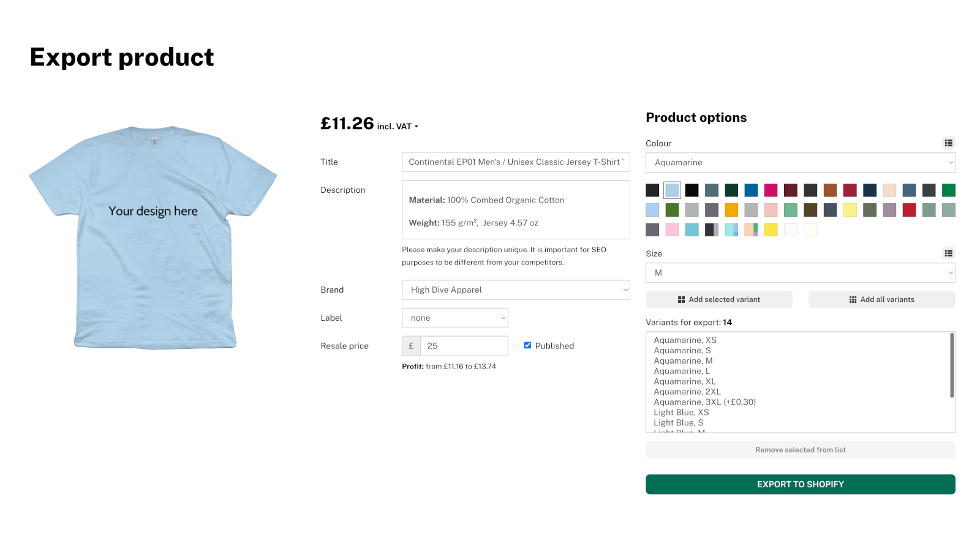Select the pink colour swatch in bottom row
Screen dimensions: 980x551
click(672, 230)
